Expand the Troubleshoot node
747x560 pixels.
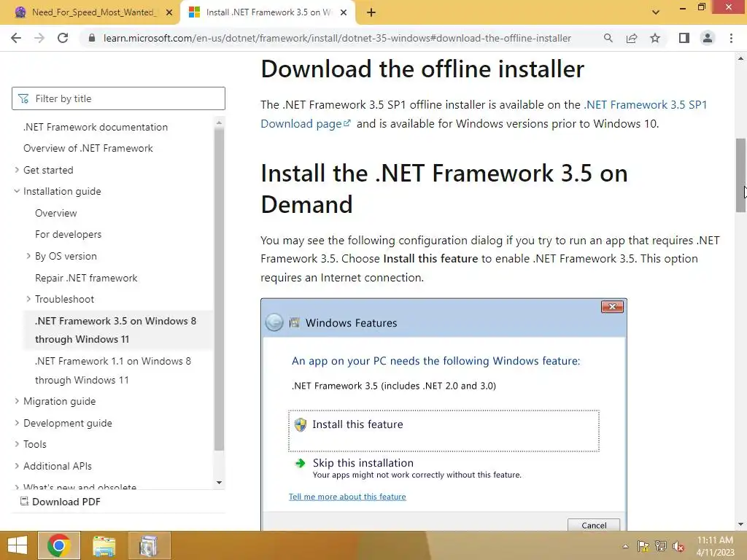(28, 299)
